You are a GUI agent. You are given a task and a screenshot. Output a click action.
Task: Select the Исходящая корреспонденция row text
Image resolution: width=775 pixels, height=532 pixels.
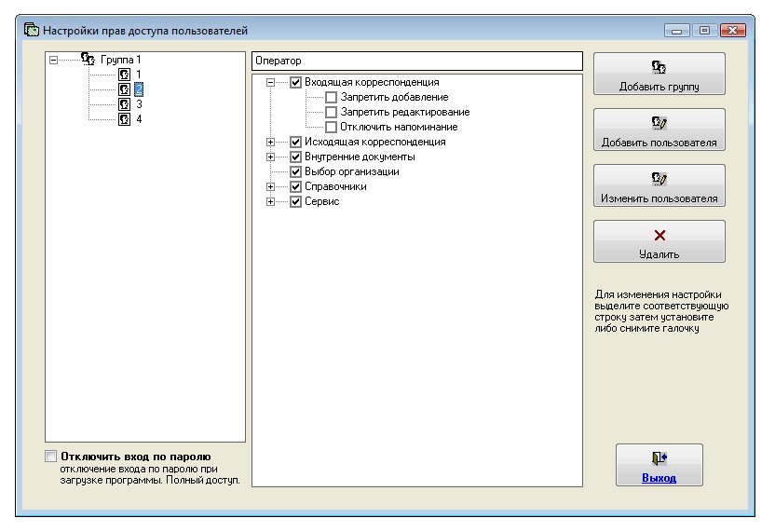tap(374, 143)
